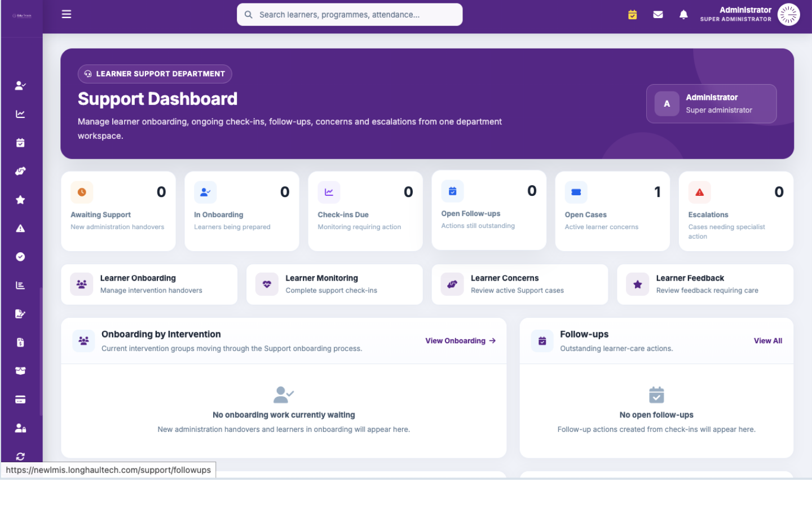Open the Escalations stat card

coord(736,211)
